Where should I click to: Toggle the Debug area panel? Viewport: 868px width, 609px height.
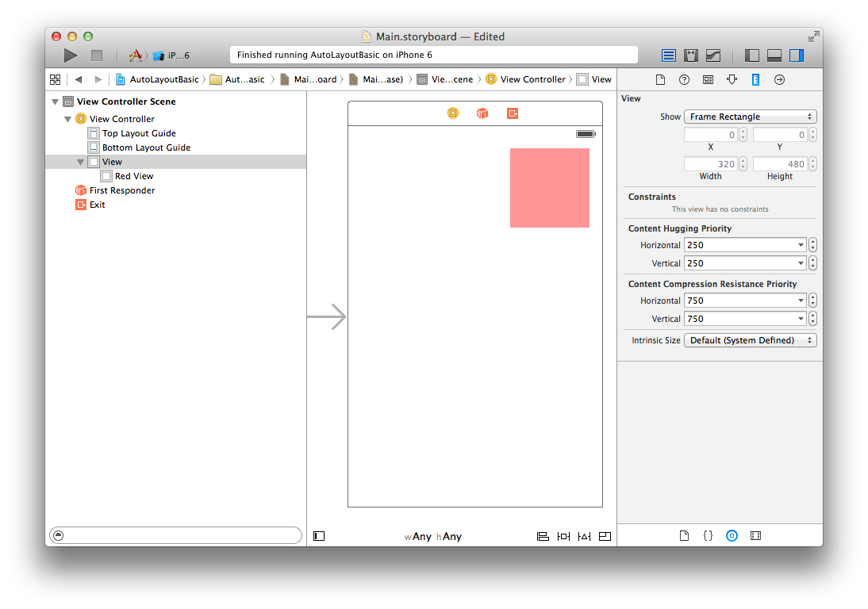(774, 56)
